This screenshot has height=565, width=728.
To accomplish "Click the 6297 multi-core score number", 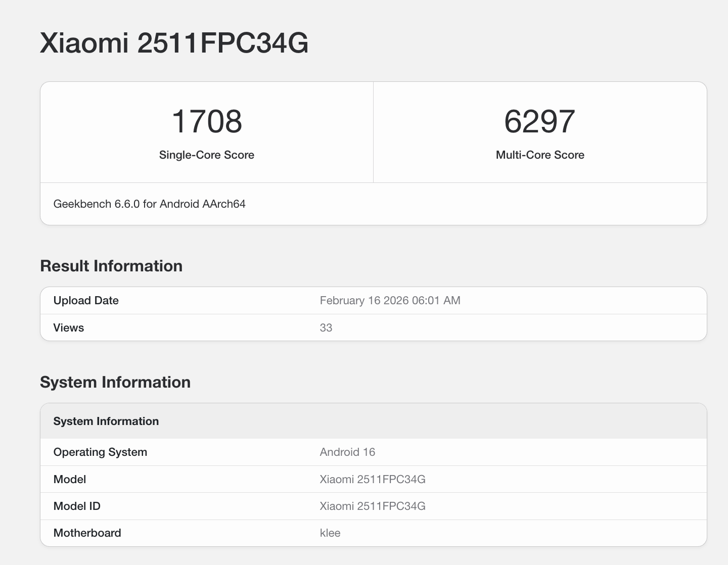I will (539, 122).
